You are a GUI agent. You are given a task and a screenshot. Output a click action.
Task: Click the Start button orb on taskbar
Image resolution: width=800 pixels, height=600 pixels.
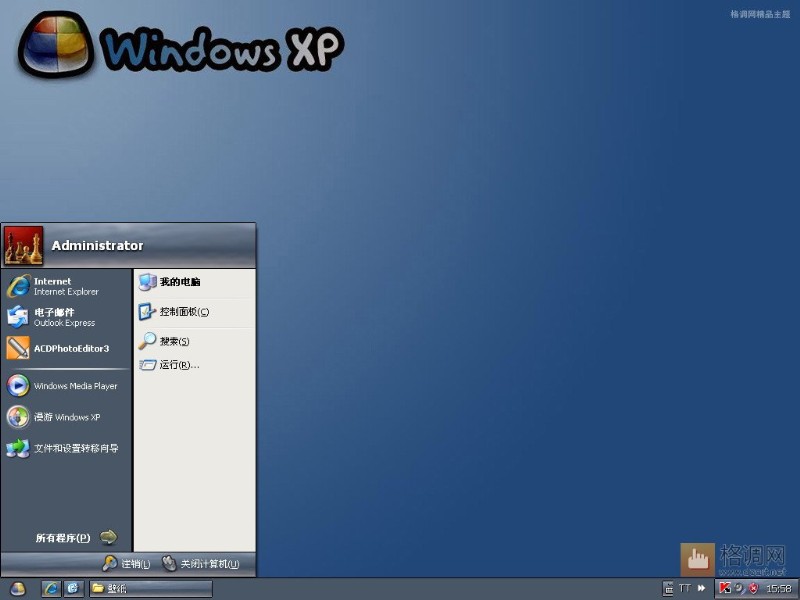[x=17, y=588]
